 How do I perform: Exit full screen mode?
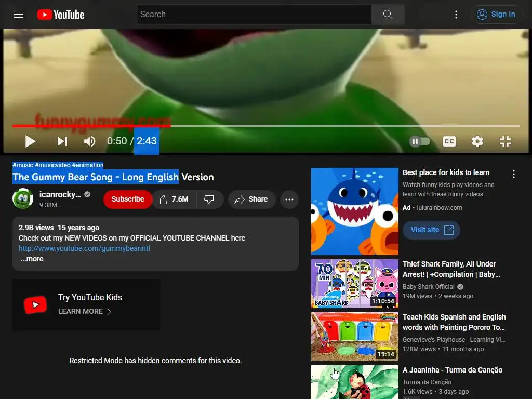pyautogui.click(x=505, y=141)
